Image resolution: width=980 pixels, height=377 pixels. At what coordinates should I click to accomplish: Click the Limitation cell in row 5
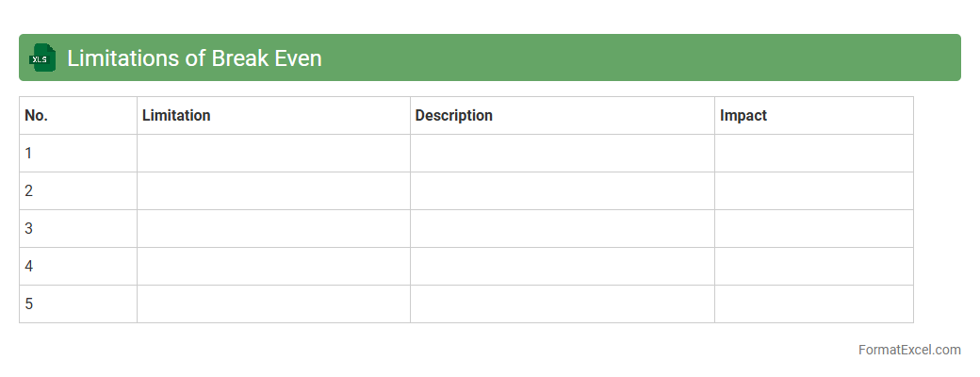click(273, 304)
